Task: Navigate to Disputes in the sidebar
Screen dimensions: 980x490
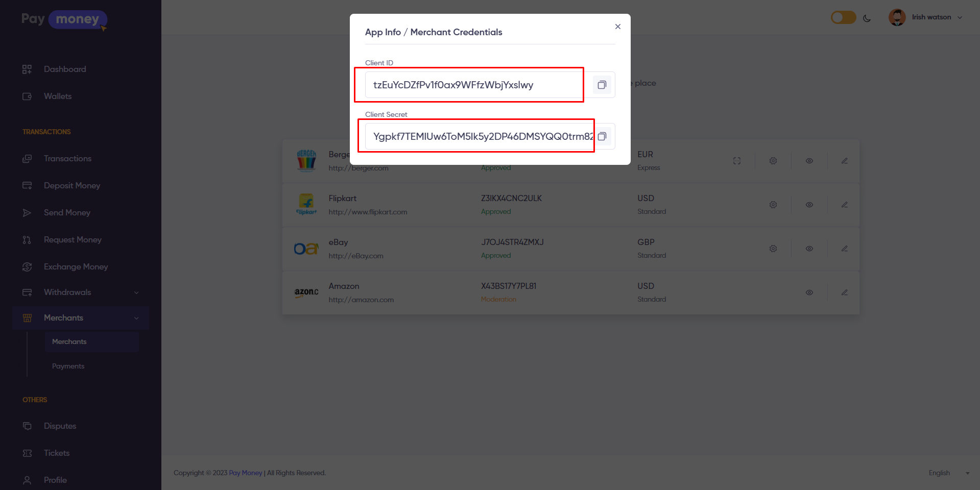Action: pos(60,426)
